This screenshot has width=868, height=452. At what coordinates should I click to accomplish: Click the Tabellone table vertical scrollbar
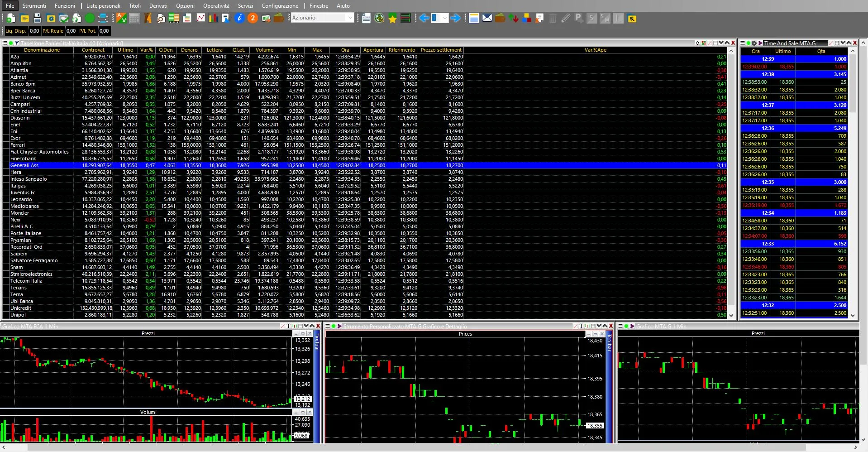click(731, 183)
